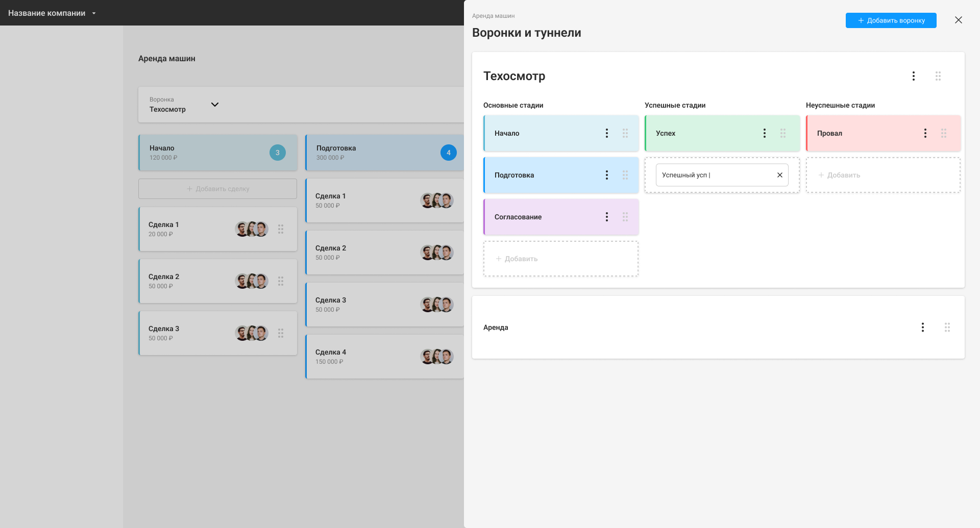980x528 pixels.
Task: Click drag handle of Техосмотр funnel
Action: [x=938, y=76]
